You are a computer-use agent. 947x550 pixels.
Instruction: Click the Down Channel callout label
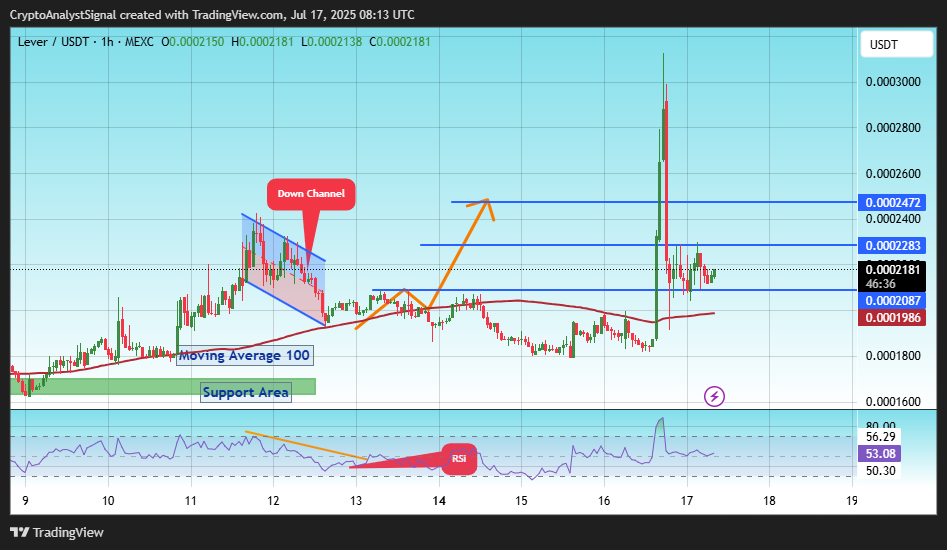[311, 194]
